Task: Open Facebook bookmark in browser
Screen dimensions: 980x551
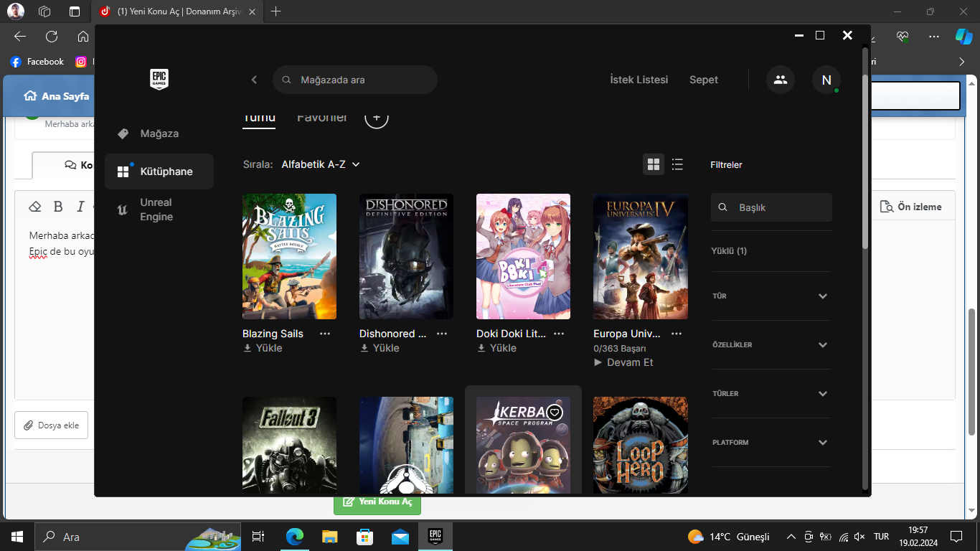Action: click(37, 62)
